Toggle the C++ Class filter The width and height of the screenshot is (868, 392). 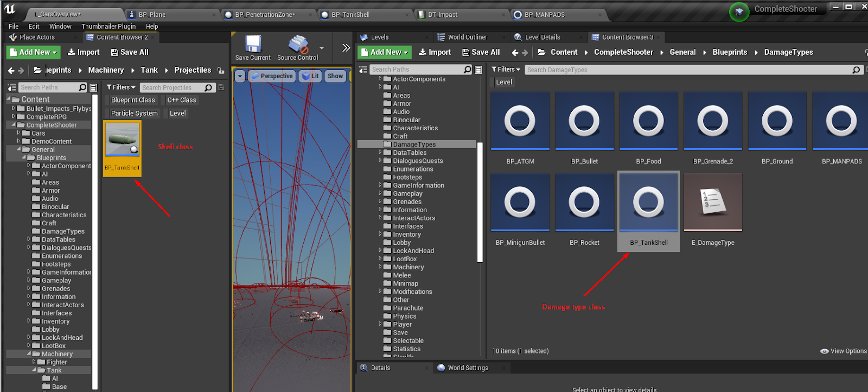coord(182,100)
